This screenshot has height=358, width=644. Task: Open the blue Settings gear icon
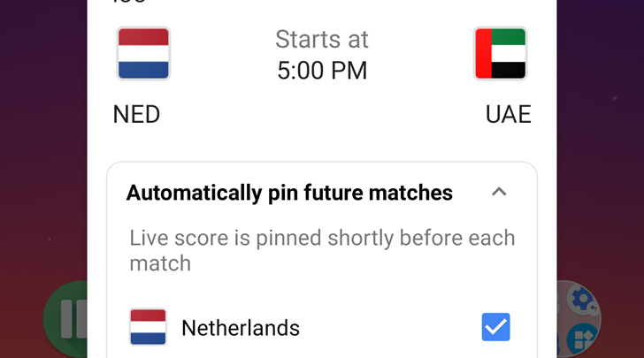click(x=581, y=301)
